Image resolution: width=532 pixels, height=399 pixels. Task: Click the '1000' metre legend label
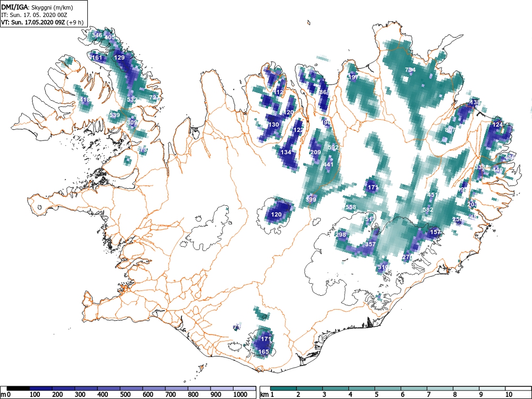[240, 395]
